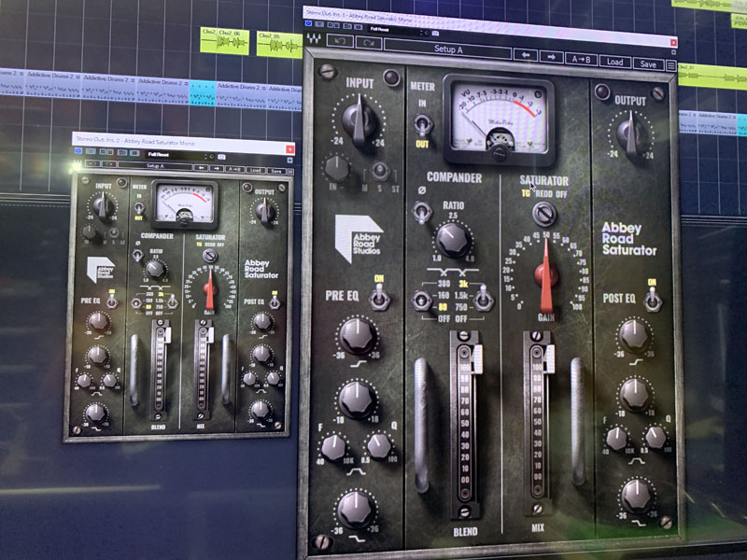The width and height of the screenshot is (747, 560).
Task: Click Output gain knob in large window
Action: tap(630, 134)
